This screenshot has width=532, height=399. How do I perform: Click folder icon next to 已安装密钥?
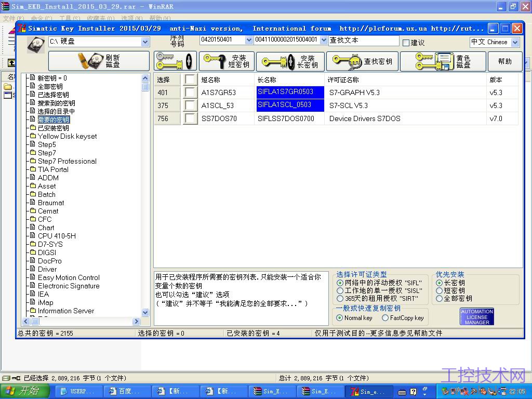[33, 128]
